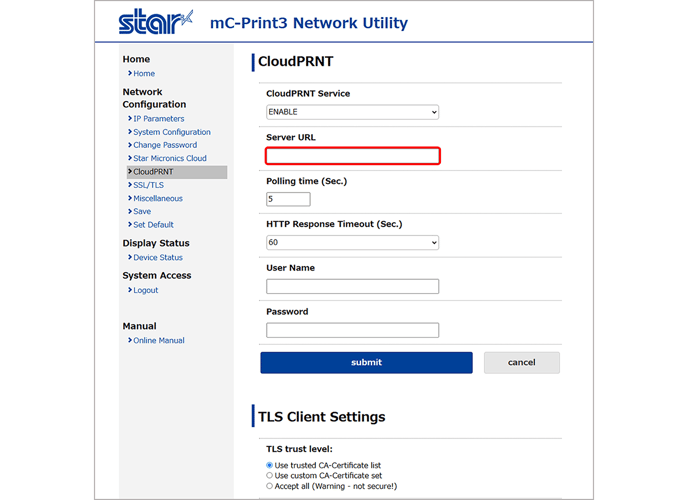Click the blue submit button
This screenshot has width=688, height=500.
click(366, 363)
